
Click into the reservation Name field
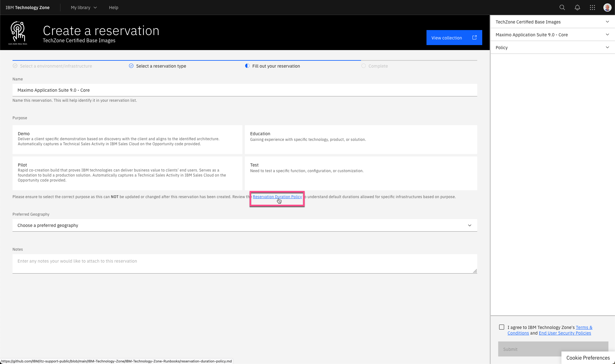pyautogui.click(x=245, y=90)
